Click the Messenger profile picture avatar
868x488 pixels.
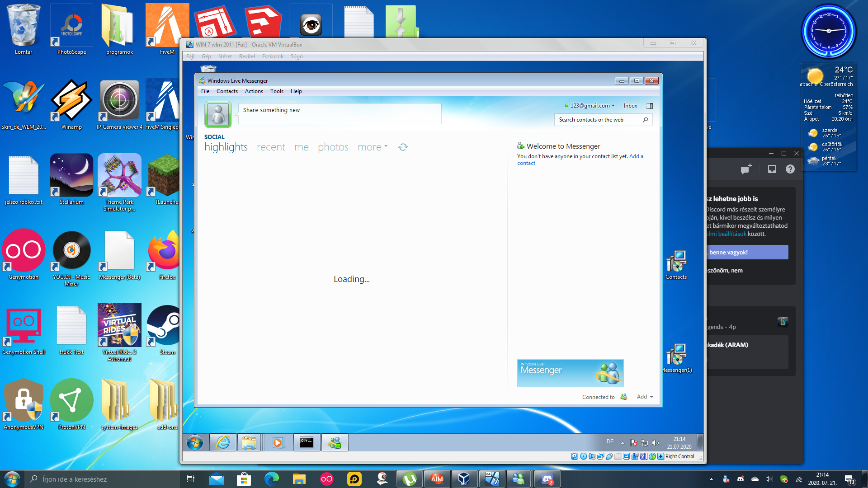[218, 114]
